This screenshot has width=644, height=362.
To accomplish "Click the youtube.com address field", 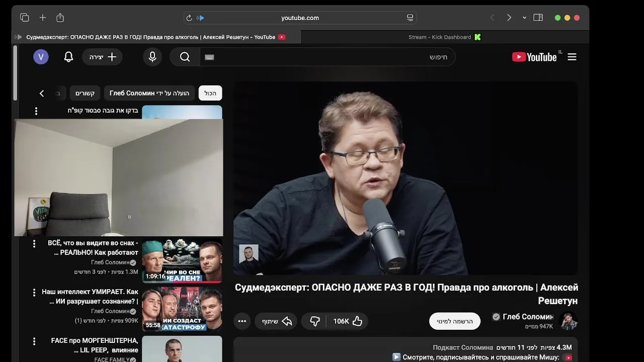I will [300, 18].
